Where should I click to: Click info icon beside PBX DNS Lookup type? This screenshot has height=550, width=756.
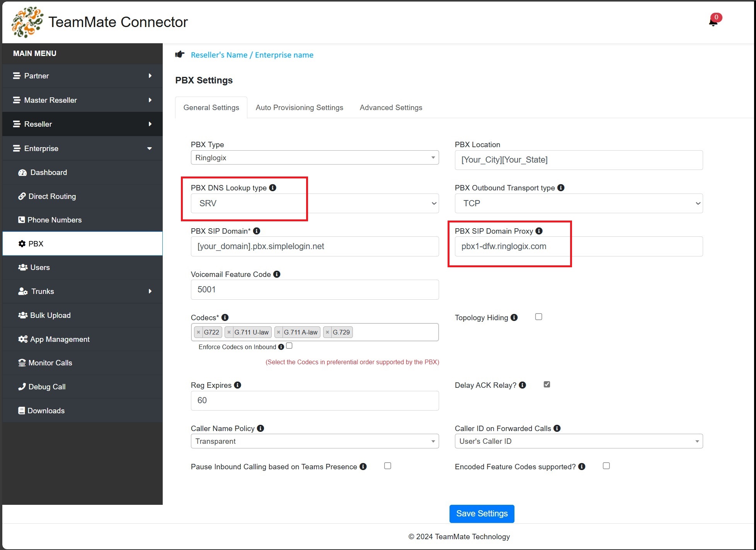[x=273, y=188]
